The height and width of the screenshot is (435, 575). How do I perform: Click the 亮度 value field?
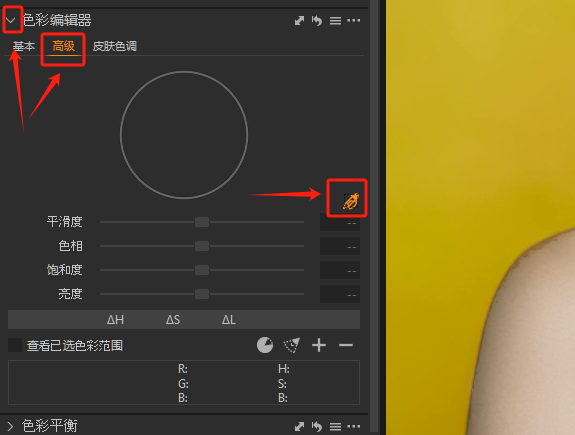pyautogui.click(x=340, y=294)
